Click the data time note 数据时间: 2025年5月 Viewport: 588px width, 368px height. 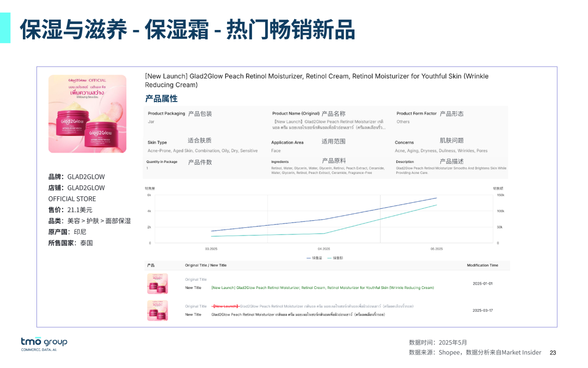[438, 342]
